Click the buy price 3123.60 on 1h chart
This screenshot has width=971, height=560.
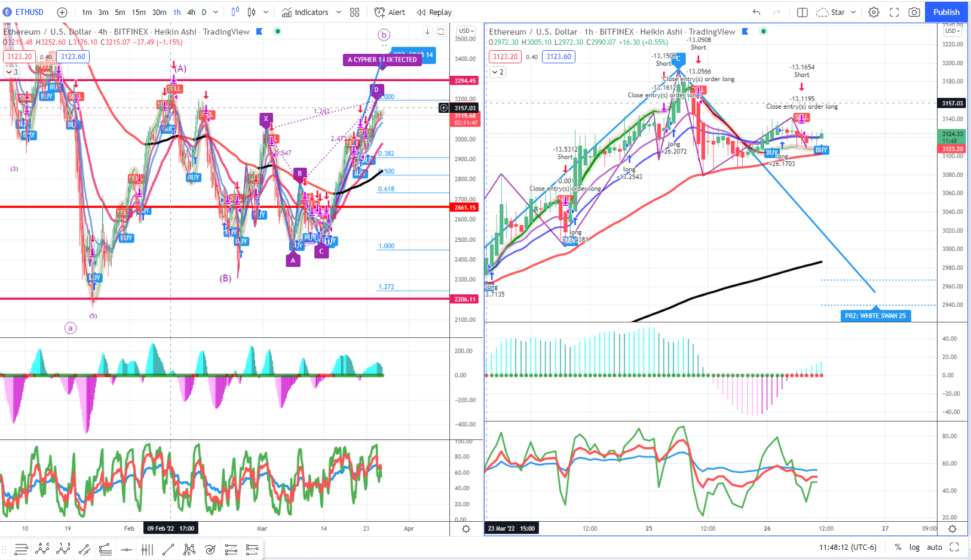click(559, 57)
